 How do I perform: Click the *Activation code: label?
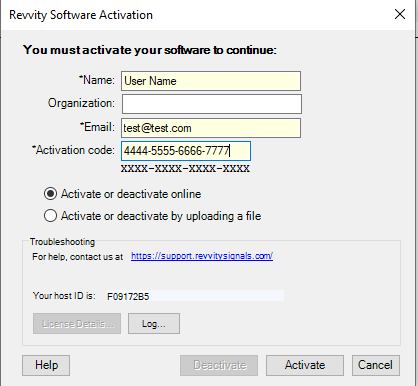tap(73, 150)
